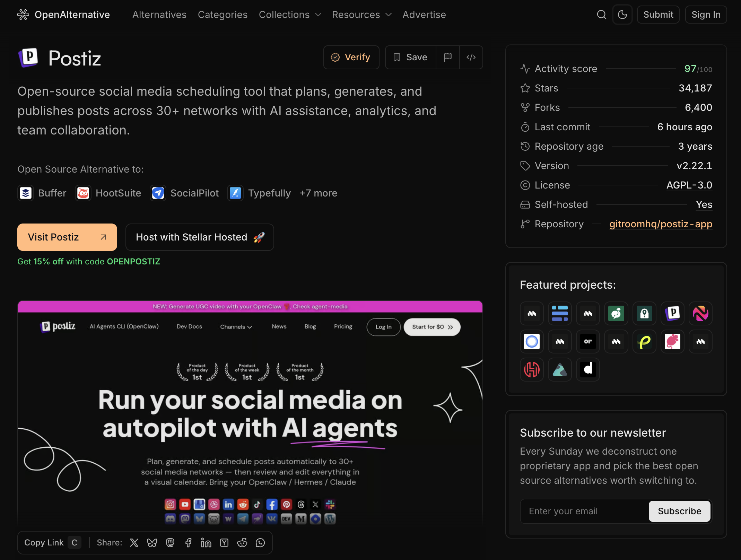Screen dimensions: 741x560
Task: Open the Advertise nav item
Action: pos(424,15)
